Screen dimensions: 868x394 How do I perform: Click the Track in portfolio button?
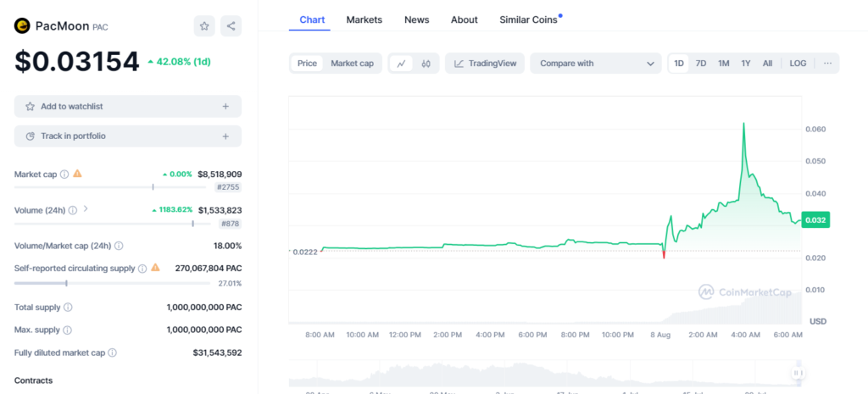pyautogui.click(x=127, y=136)
